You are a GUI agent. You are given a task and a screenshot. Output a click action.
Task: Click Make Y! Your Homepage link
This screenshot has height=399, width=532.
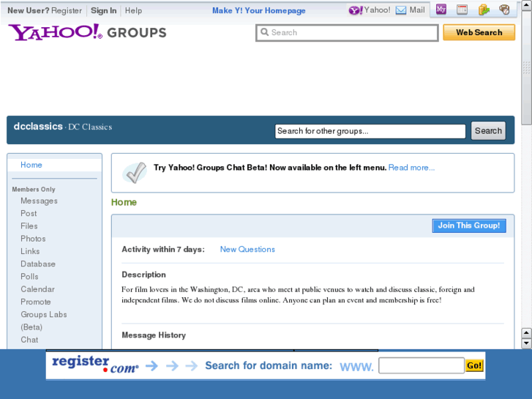[x=259, y=10]
